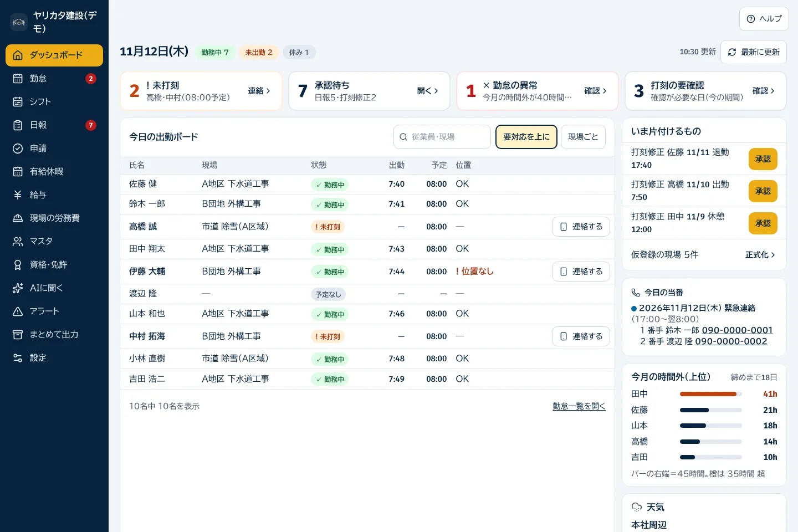Image resolution: width=798 pixels, height=532 pixels.
Task: Click the 位置なし warning for 伊藤 大輔
Action: coord(474,272)
